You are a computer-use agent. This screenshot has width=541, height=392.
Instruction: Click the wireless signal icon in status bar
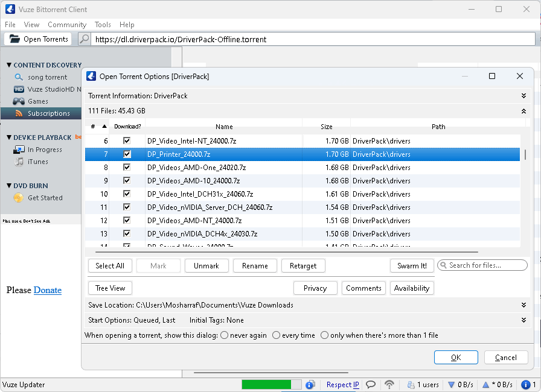(x=389, y=384)
